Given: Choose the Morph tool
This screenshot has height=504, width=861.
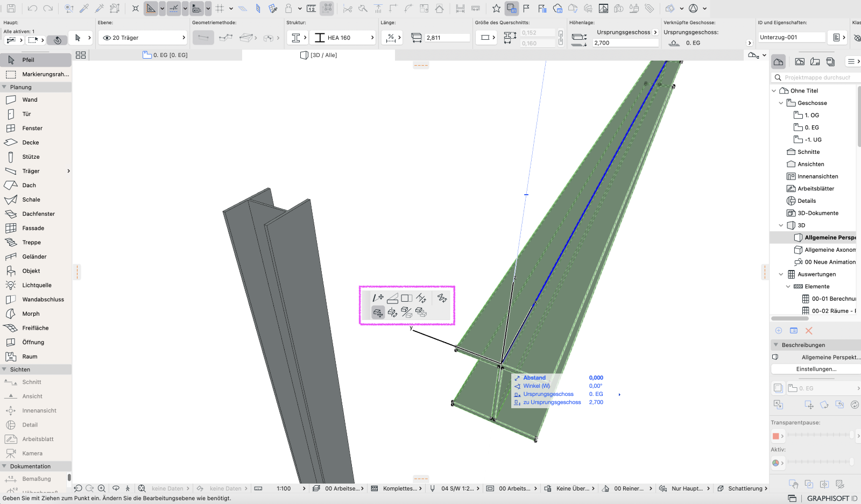Looking at the screenshot, I should point(36,314).
